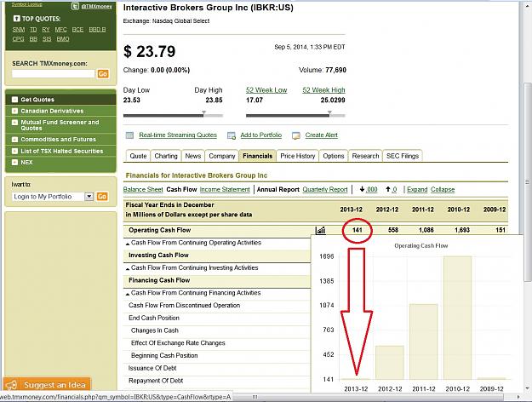Screen dimensions: 532x402
Task: Click the Symbol Lookup link
Action: [26, 4]
